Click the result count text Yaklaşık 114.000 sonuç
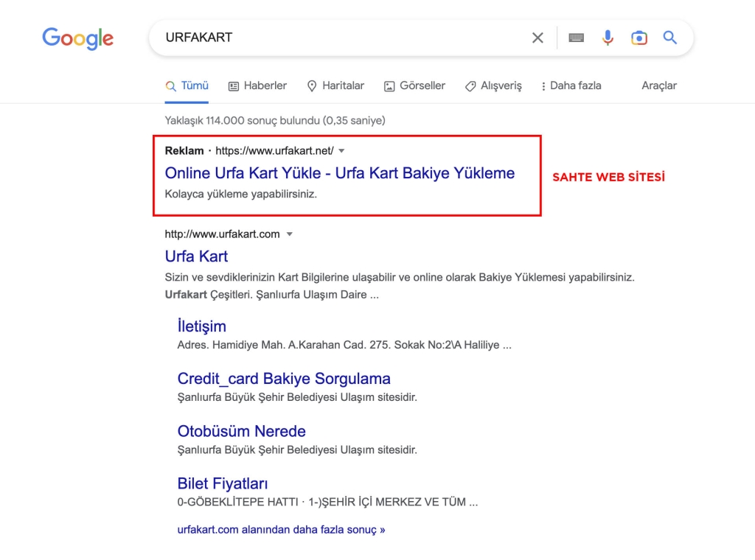Viewport: 755px width, 560px height. [275, 120]
